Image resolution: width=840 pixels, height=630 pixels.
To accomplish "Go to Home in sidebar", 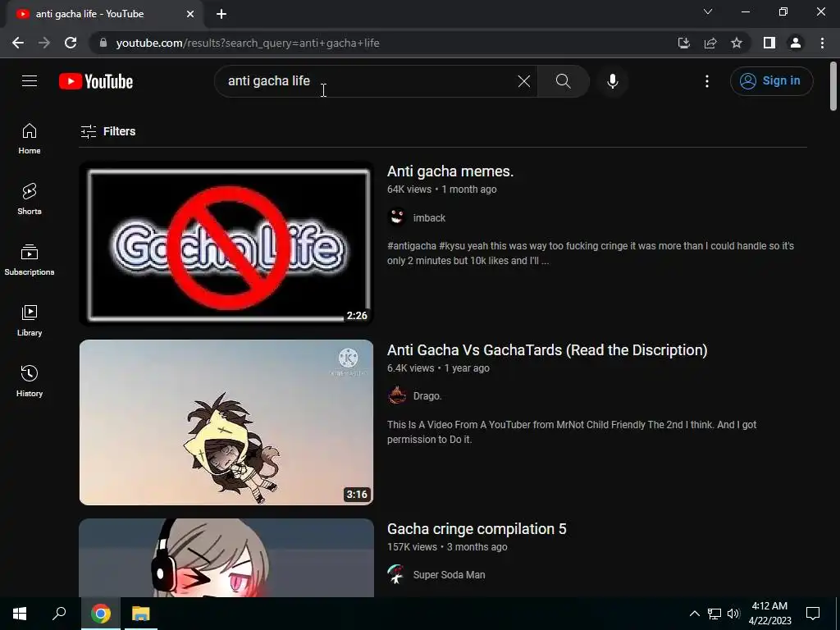I will pos(30,139).
